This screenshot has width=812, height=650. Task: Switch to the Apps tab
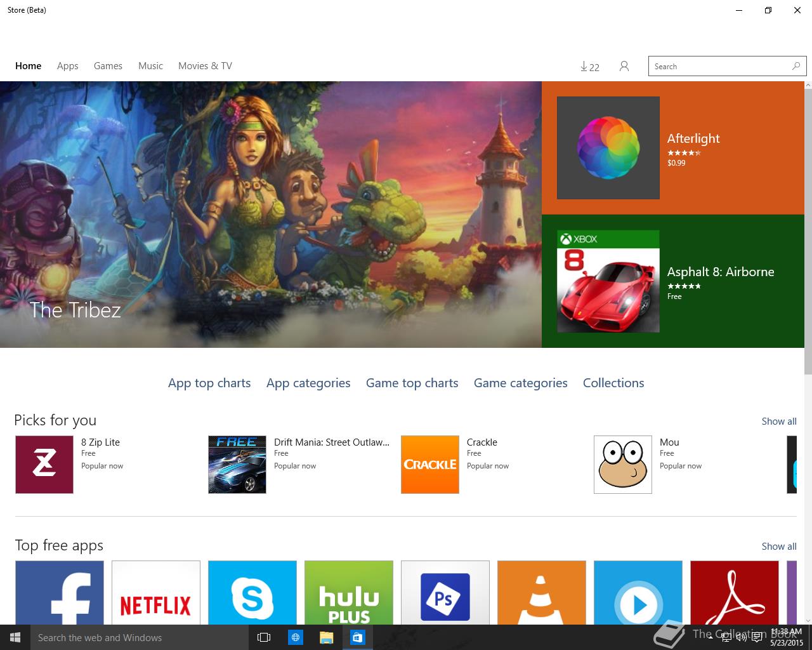coord(68,66)
